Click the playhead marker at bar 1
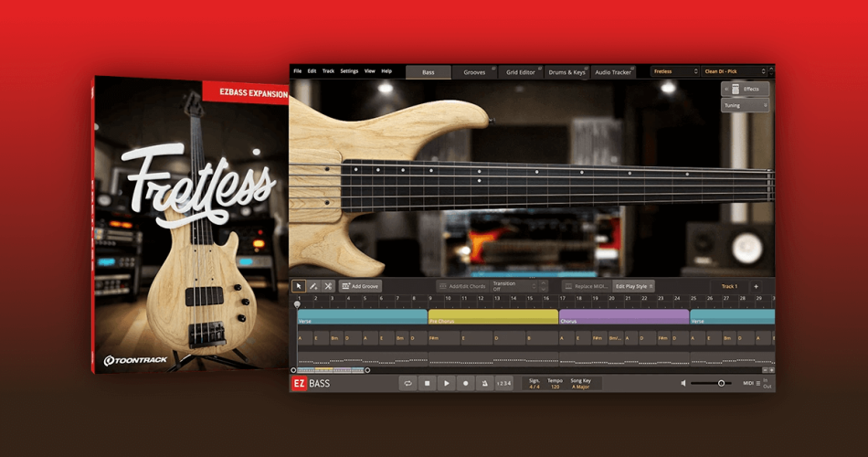868x457 pixels. click(297, 304)
